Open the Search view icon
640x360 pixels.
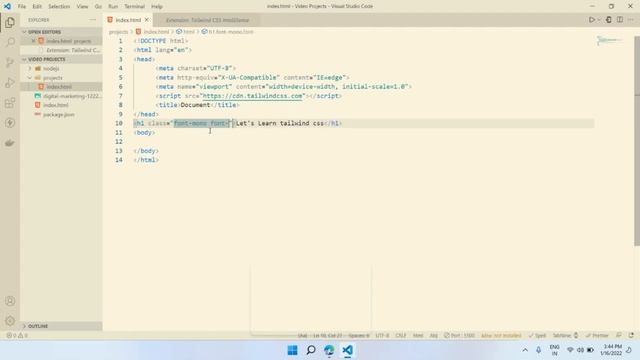pos(10,42)
